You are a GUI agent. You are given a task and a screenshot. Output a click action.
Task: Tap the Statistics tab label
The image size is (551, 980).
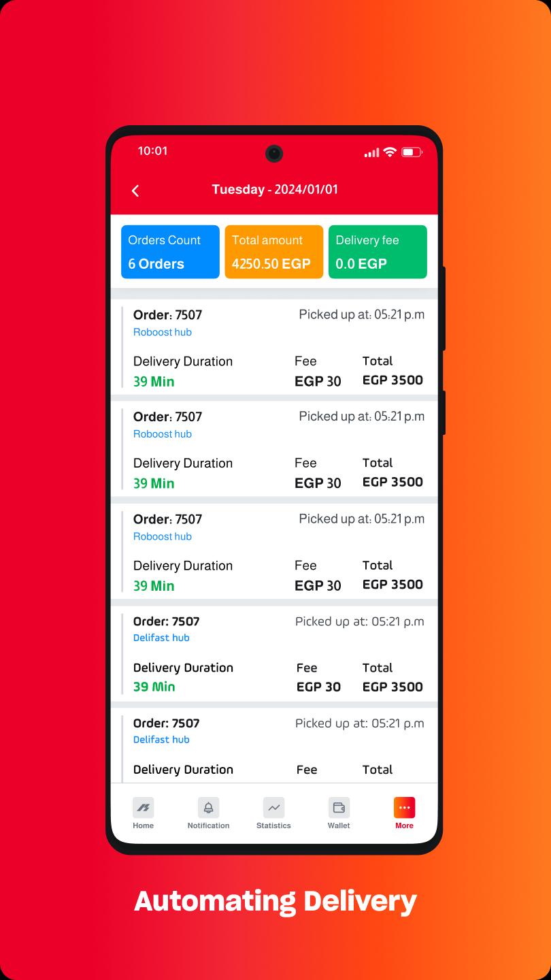[273, 826]
